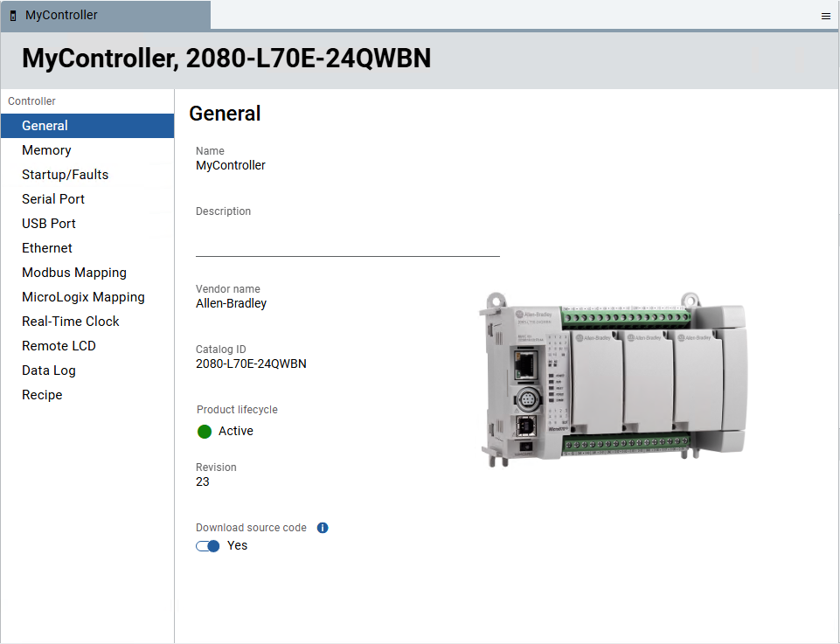Open Real-Time Clock settings

point(71,322)
